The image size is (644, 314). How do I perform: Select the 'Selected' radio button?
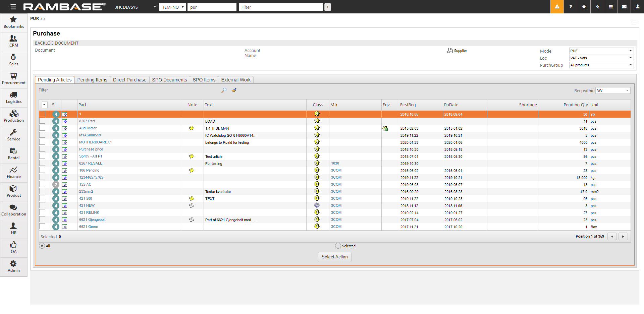coord(338,246)
